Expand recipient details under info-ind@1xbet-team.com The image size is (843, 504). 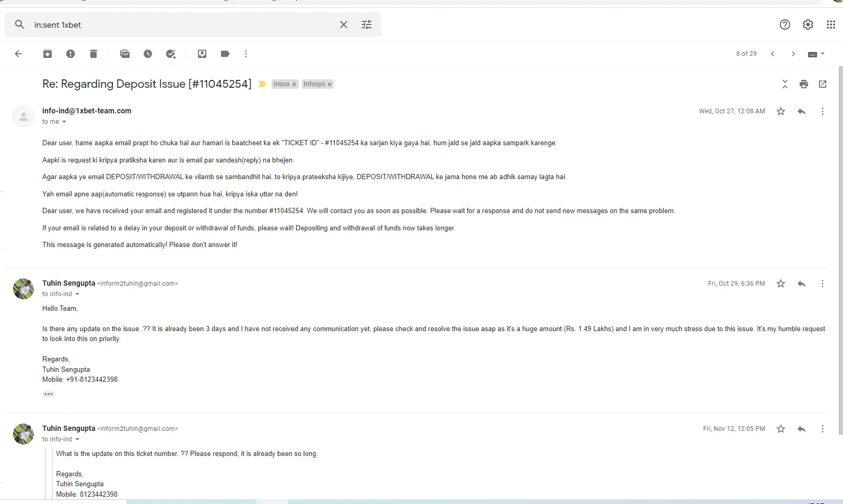coord(64,122)
